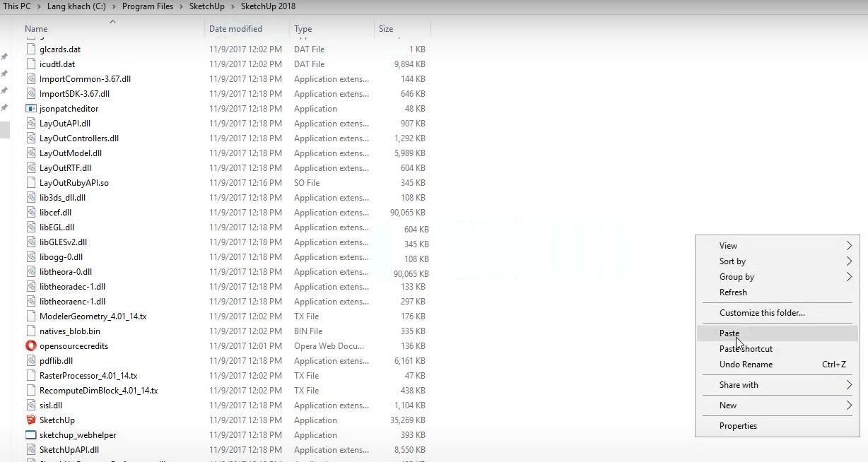Image resolution: width=868 pixels, height=462 pixels.
Task: Open the Share with submenu
Action: click(x=777, y=385)
